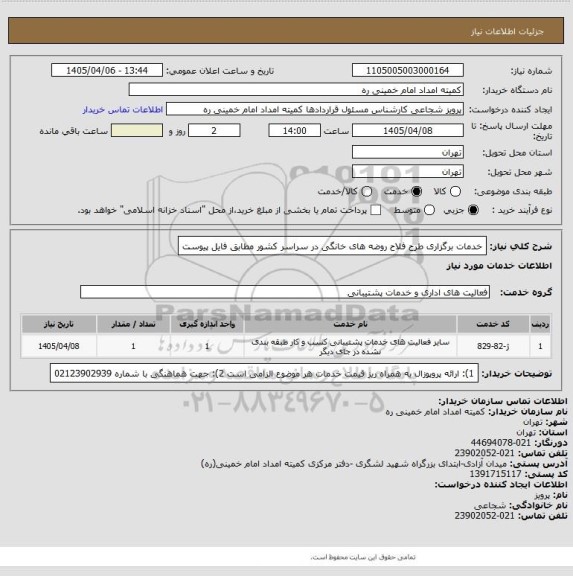Select the کالا/خدمت radio option

(x=366, y=191)
